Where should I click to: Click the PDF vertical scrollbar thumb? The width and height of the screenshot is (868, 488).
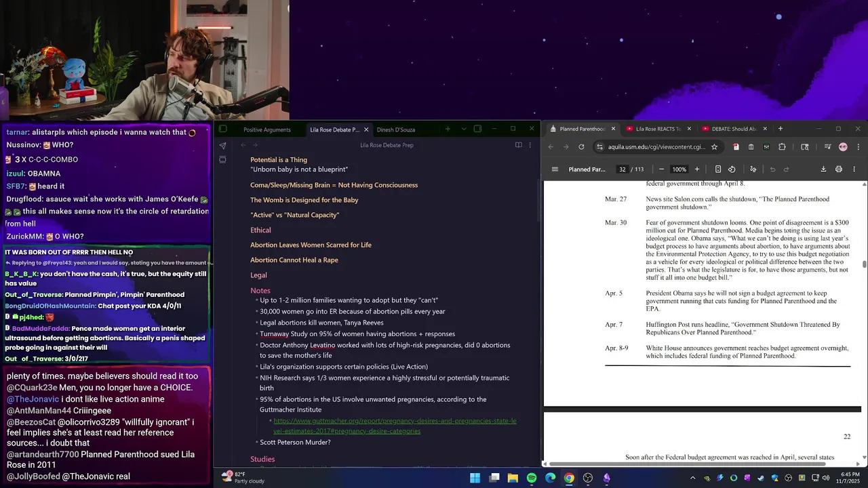(864, 265)
